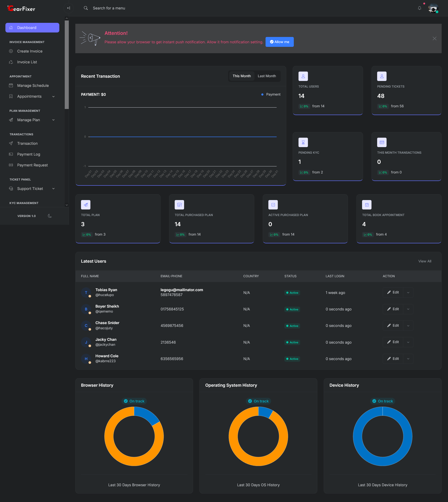Click the sidebar scroll up arrow

pos(67,18)
